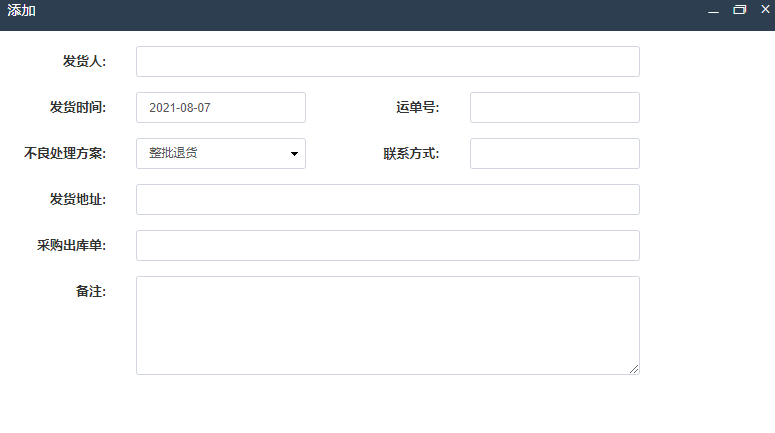This screenshot has width=775, height=433.
Task: Click the 发货人 label
Action: click(x=84, y=61)
